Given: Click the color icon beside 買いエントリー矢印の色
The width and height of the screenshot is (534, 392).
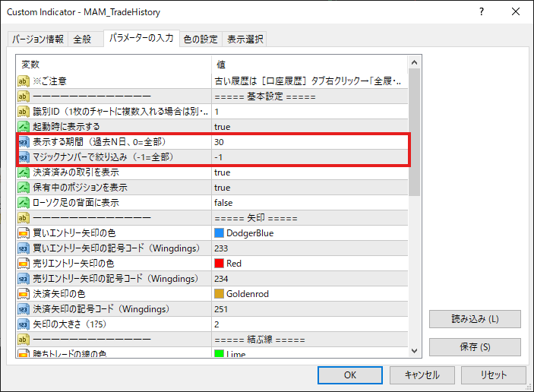Looking at the screenshot, I should coord(23,233).
